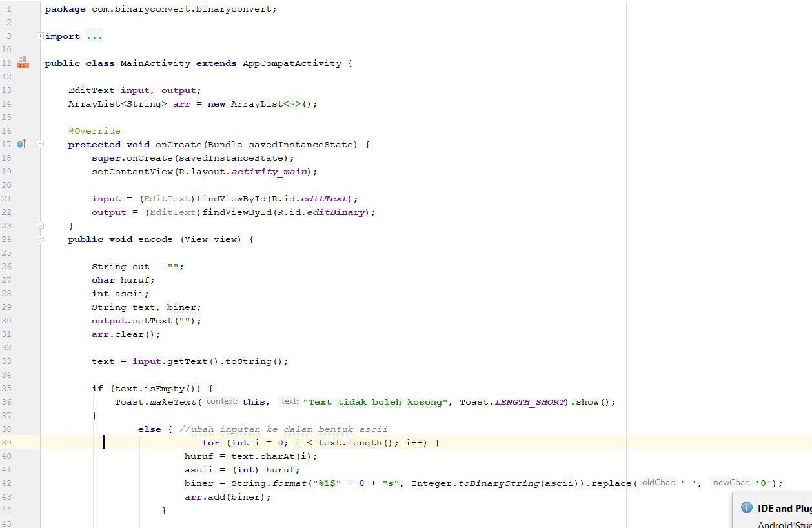Click the 'charAt' method call
Screen dimensions: 812x528
click(x=277, y=456)
